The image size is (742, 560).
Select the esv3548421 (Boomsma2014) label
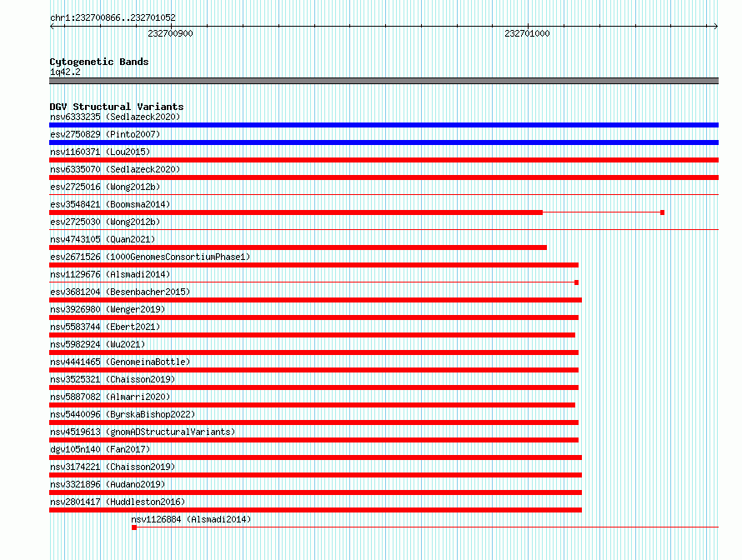(x=110, y=204)
